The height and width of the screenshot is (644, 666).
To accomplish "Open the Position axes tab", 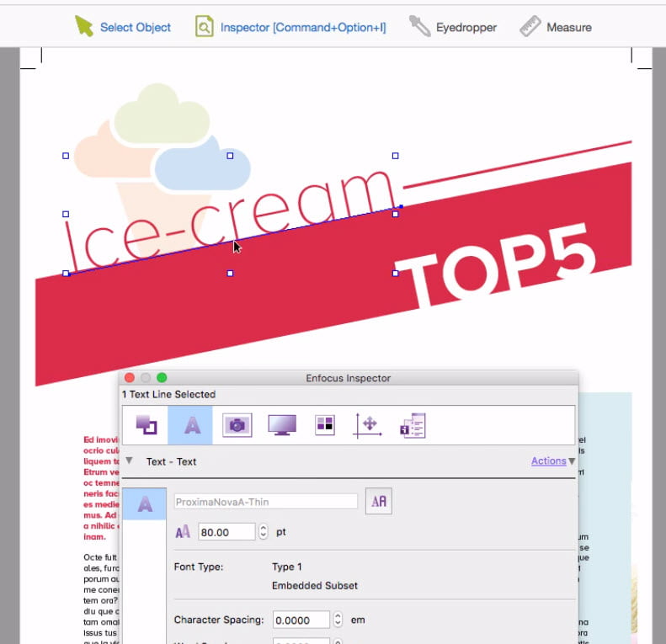I will click(367, 425).
